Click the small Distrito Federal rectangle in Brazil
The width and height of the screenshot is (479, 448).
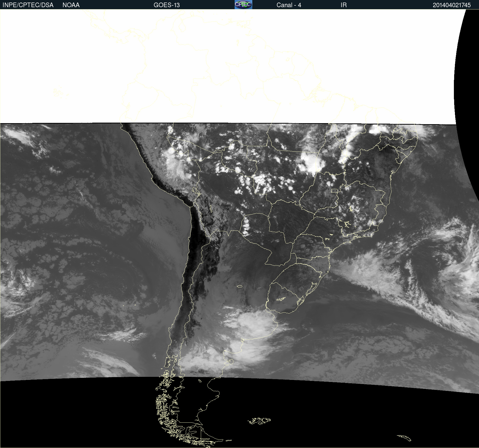click(334, 191)
